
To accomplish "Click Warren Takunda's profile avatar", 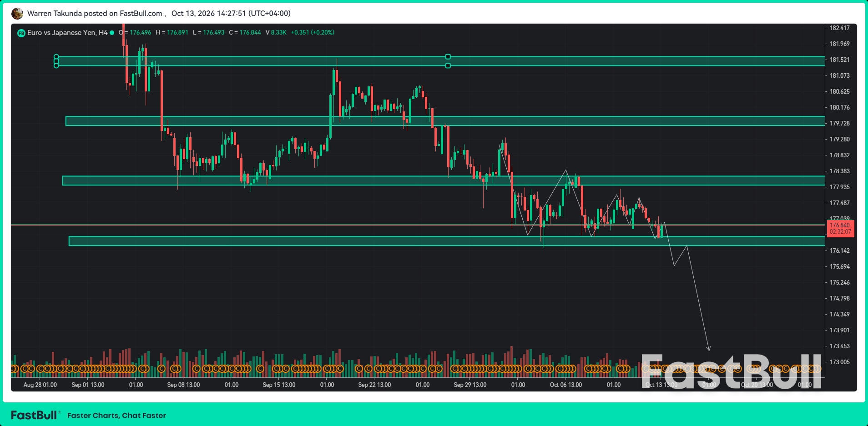I will point(17,14).
